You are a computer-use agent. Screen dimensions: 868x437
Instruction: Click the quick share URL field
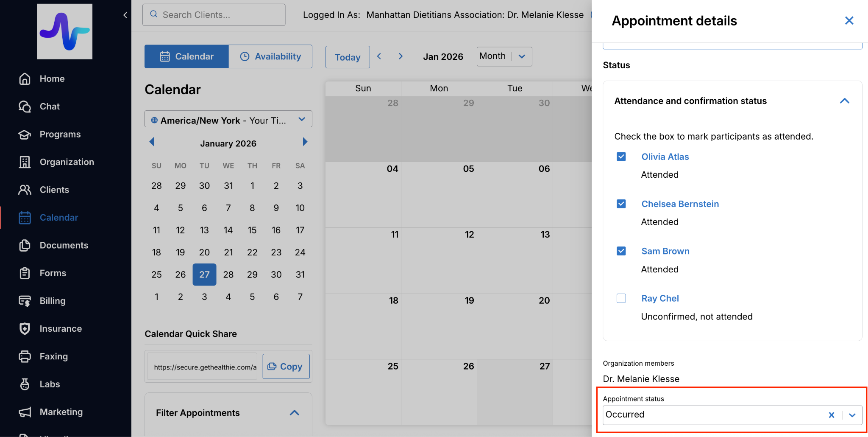(x=202, y=367)
